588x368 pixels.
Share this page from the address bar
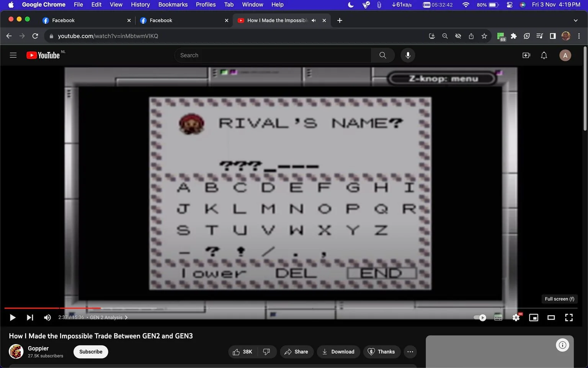click(x=471, y=36)
